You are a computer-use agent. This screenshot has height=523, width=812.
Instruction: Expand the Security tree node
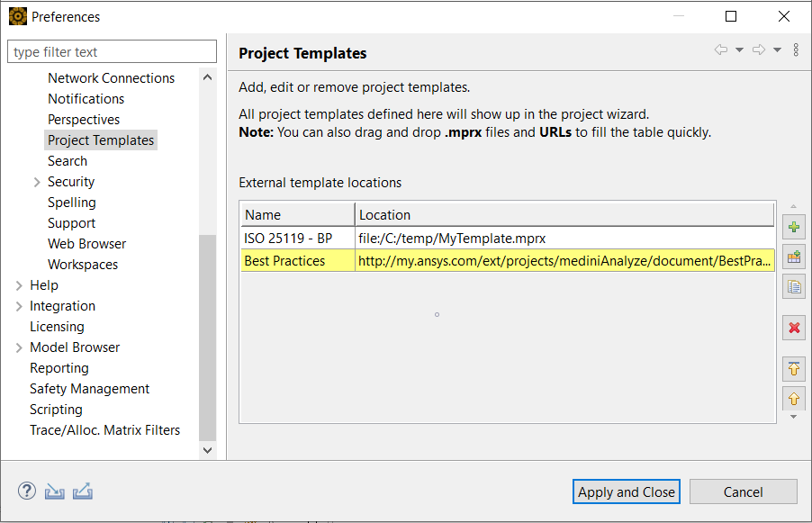pyautogui.click(x=37, y=182)
